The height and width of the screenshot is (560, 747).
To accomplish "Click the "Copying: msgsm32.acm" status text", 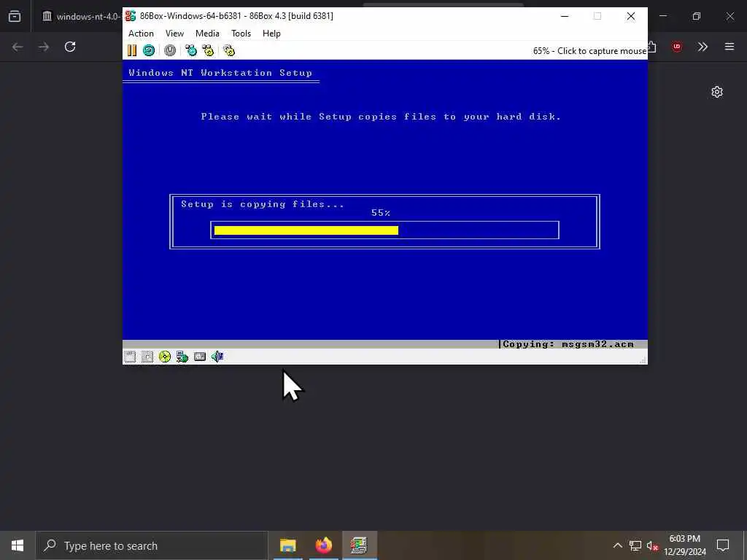I will click(x=568, y=344).
